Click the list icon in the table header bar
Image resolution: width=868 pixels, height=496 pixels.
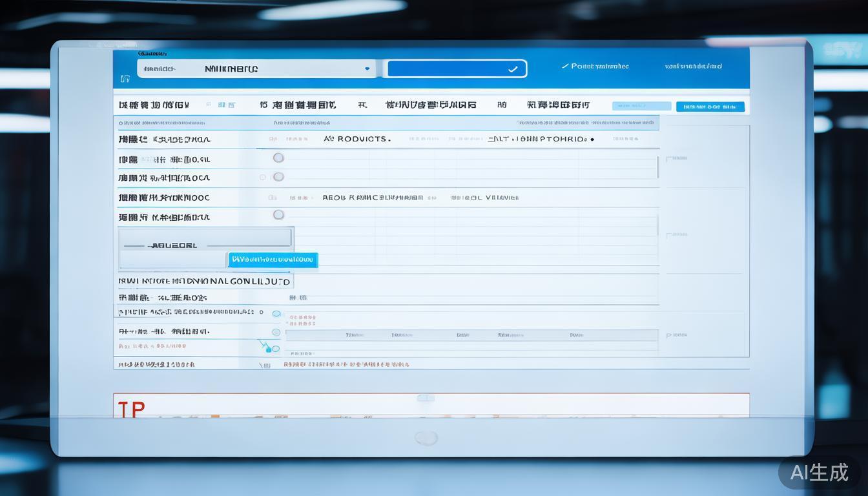pos(274,139)
